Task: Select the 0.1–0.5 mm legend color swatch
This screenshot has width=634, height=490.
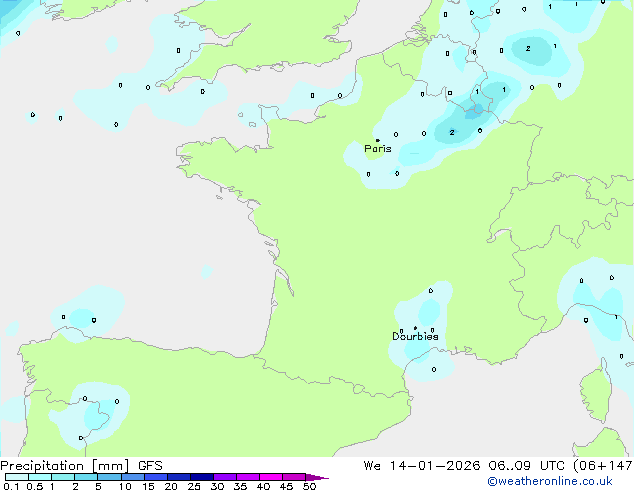Action: coord(17,477)
